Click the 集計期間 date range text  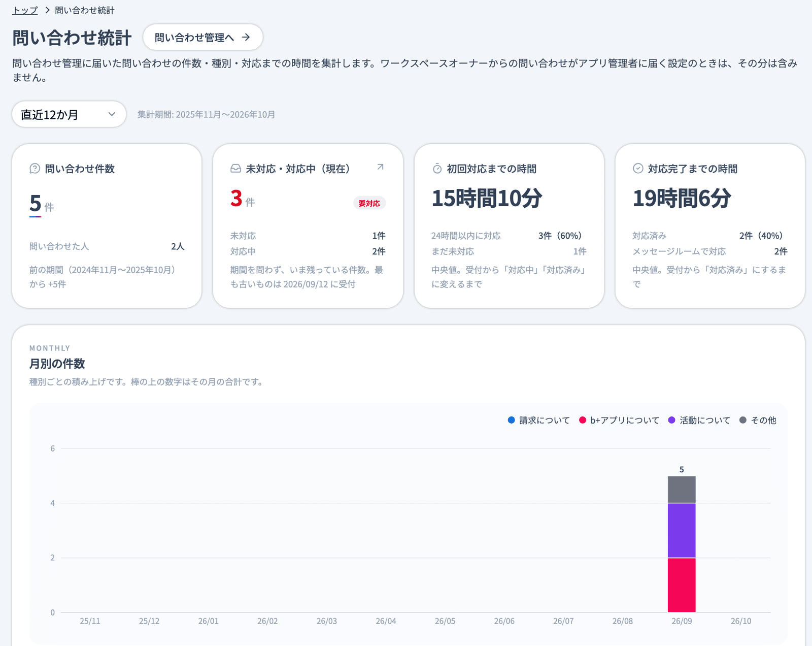pyautogui.click(x=206, y=115)
